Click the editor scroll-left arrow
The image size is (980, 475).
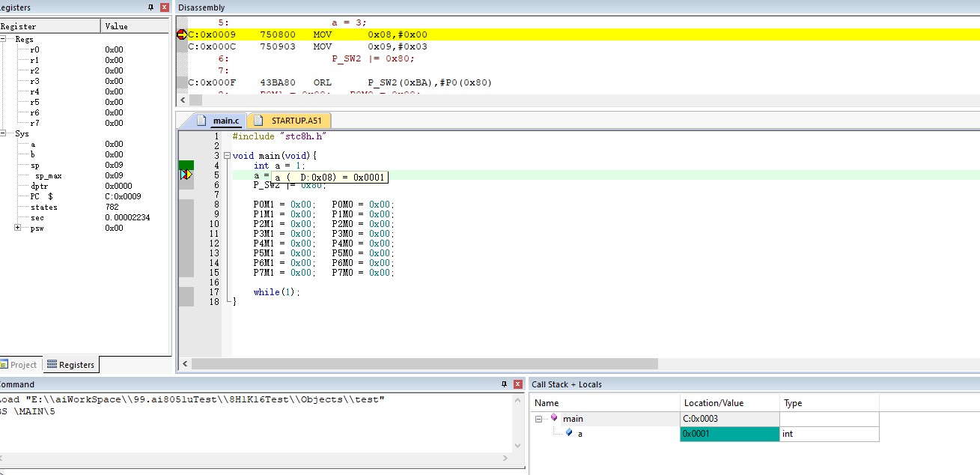(184, 364)
